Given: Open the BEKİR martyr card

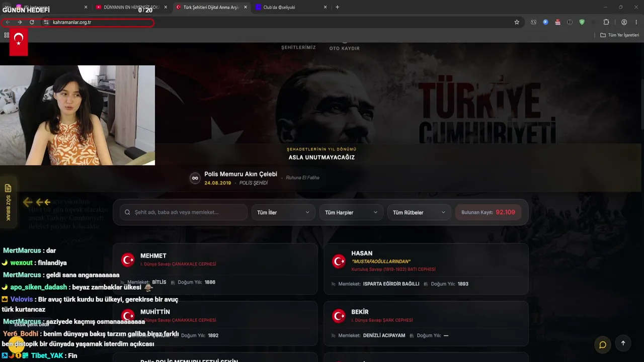Looking at the screenshot, I should click(x=426, y=323).
